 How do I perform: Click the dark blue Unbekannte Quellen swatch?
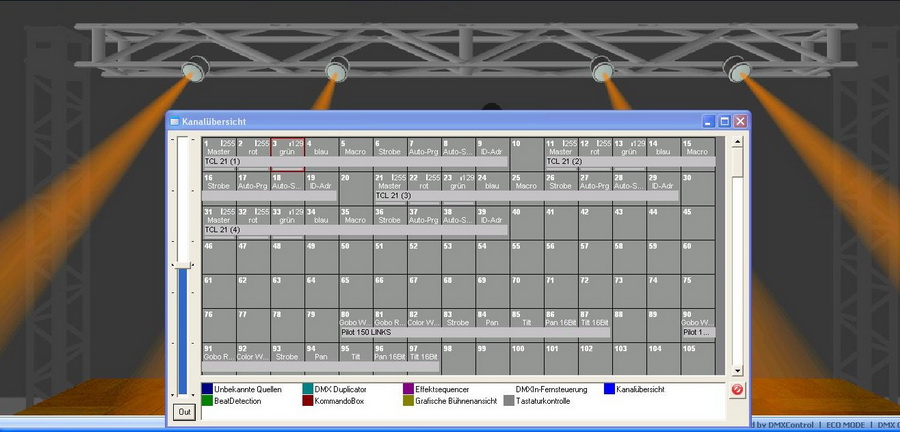207,389
